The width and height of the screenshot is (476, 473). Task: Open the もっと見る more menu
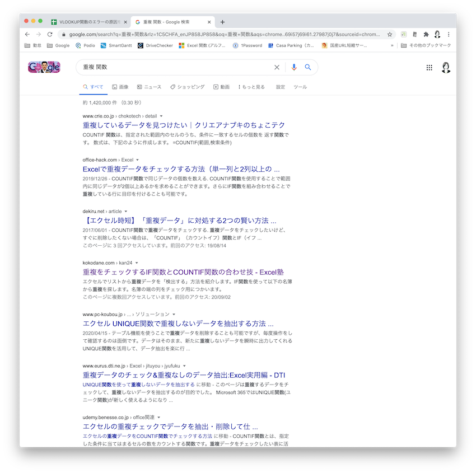[251, 87]
